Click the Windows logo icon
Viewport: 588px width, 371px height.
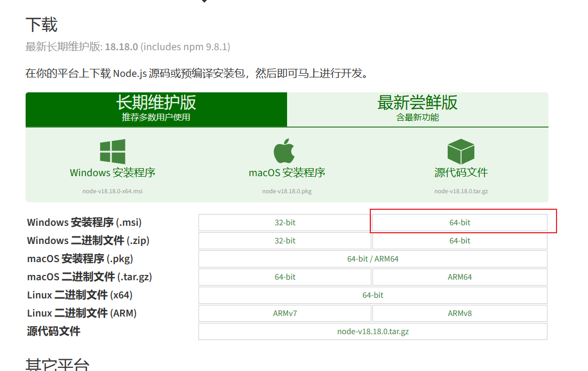click(x=113, y=152)
